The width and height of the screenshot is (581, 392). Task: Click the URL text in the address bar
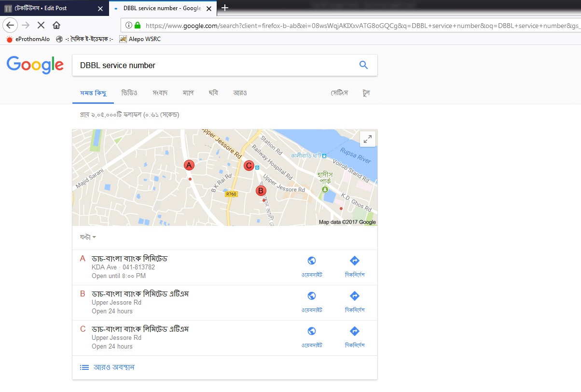(x=362, y=26)
